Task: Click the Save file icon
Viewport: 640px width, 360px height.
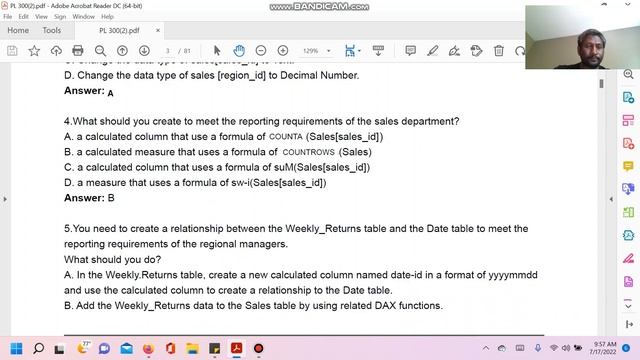Action: [12, 51]
